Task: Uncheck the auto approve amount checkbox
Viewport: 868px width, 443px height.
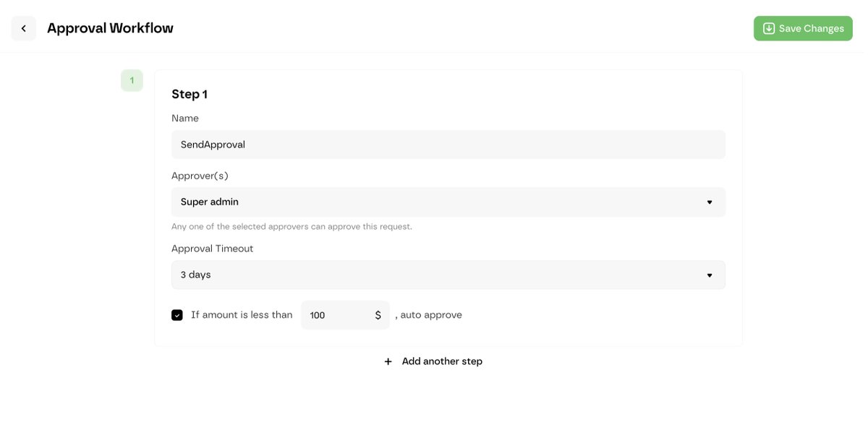Action: [177, 315]
